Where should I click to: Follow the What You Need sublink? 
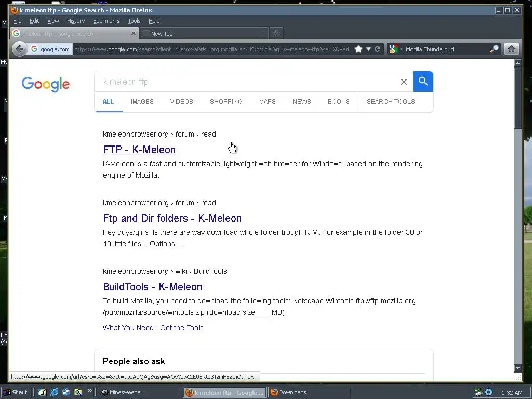pyautogui.click(x=128, y=328)
